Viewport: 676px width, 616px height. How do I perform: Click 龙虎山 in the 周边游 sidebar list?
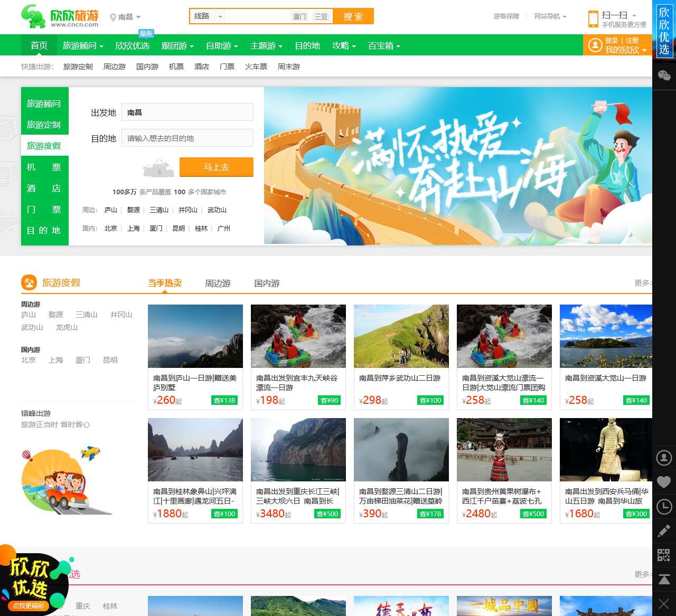click(x=67, y=327)
